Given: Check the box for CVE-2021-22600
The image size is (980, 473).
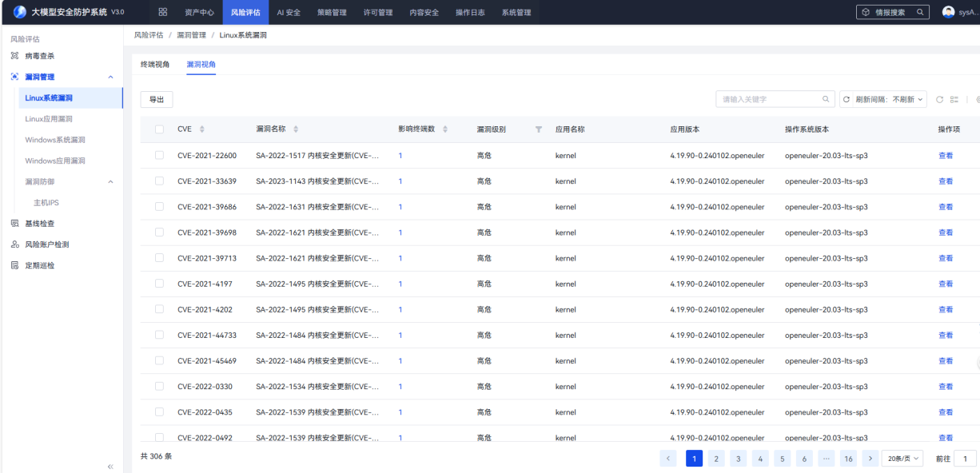Looking at the screenshot, I should (x=159, y=156).
